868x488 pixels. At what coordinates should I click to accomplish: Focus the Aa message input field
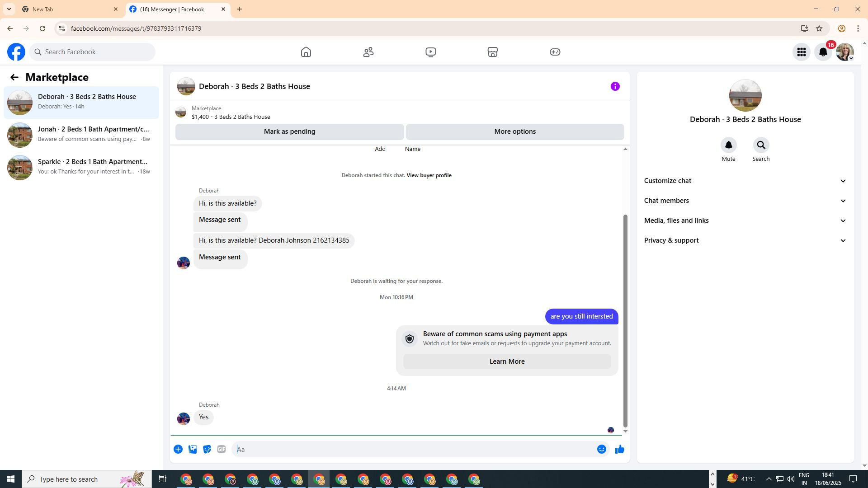(x=415, y=449)
